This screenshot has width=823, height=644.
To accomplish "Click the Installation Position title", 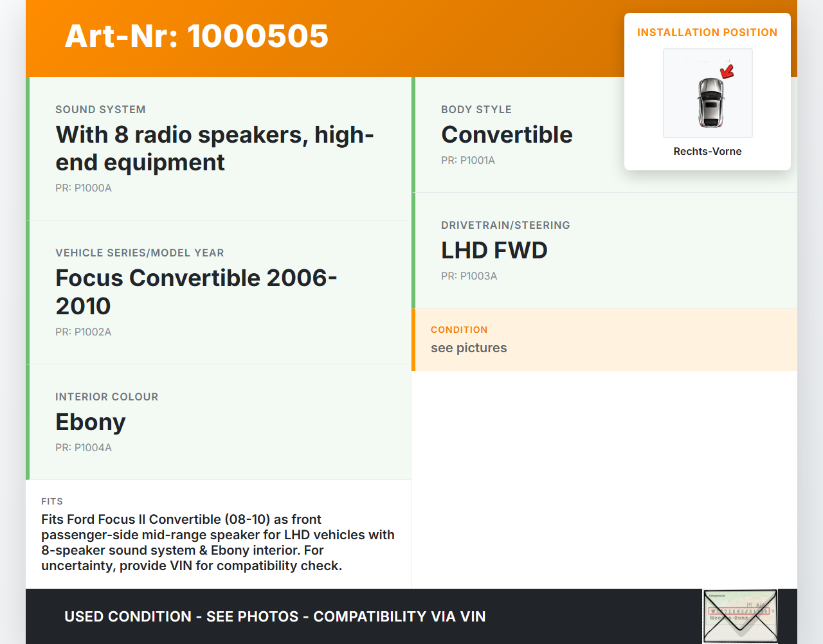I will (707, 32).
